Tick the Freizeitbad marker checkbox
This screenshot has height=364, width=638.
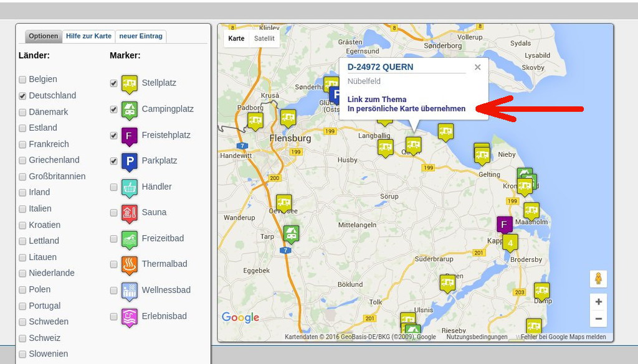point(113,239)
